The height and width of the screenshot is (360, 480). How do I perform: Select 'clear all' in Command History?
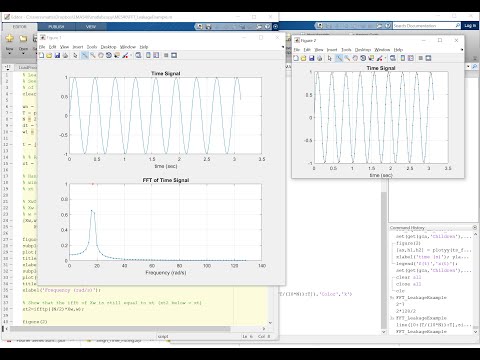tap(409, 277)
